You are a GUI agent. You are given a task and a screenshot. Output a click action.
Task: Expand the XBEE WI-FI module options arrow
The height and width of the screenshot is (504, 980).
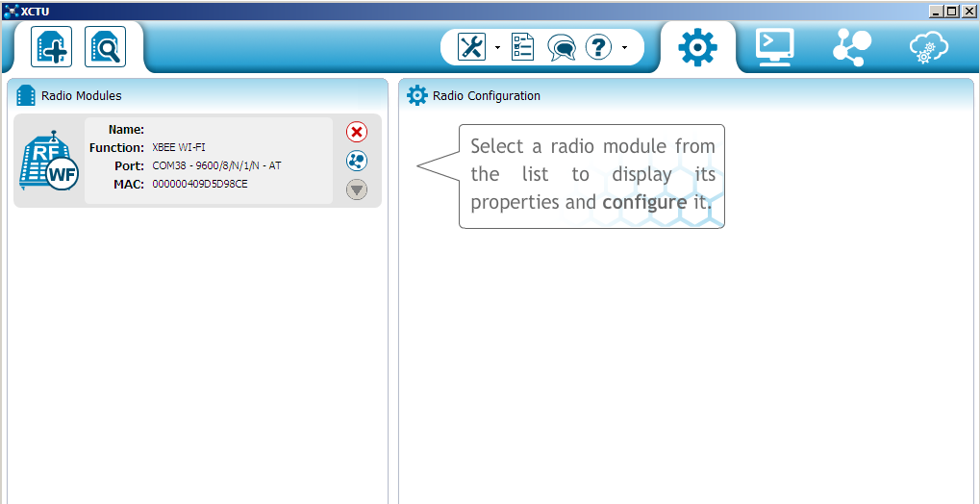[357, 189]
